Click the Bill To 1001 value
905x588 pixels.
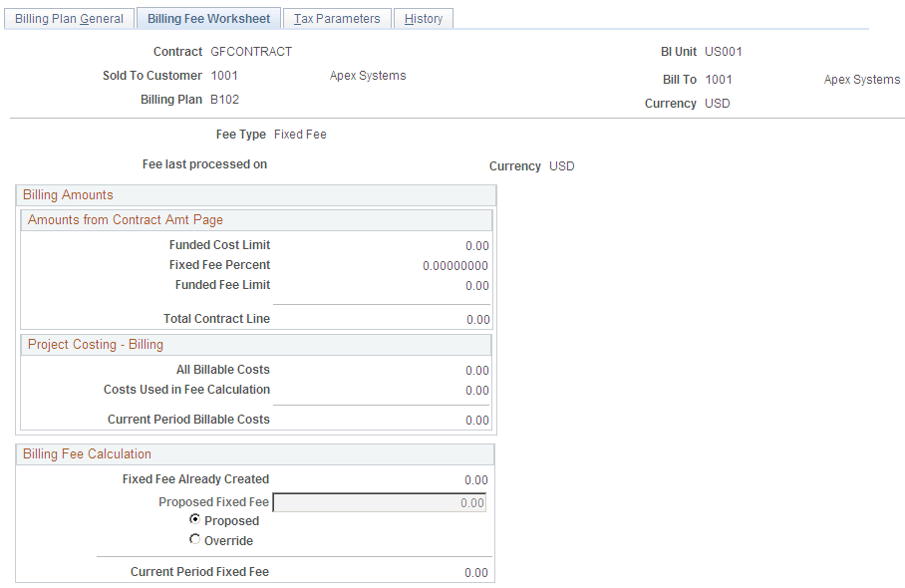pyautogui.click(x=719, y=79)
